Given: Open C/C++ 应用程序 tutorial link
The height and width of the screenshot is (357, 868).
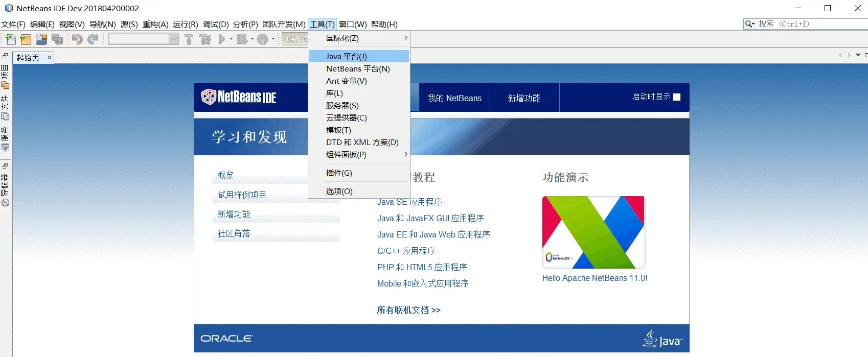Looking at the screenshot, I should (x=406, y=251).
